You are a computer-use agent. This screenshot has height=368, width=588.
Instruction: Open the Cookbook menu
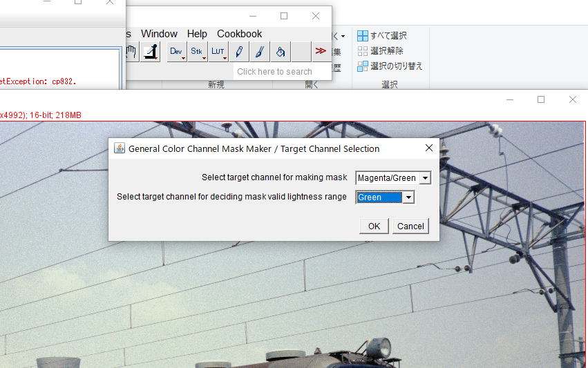point(239,34)
